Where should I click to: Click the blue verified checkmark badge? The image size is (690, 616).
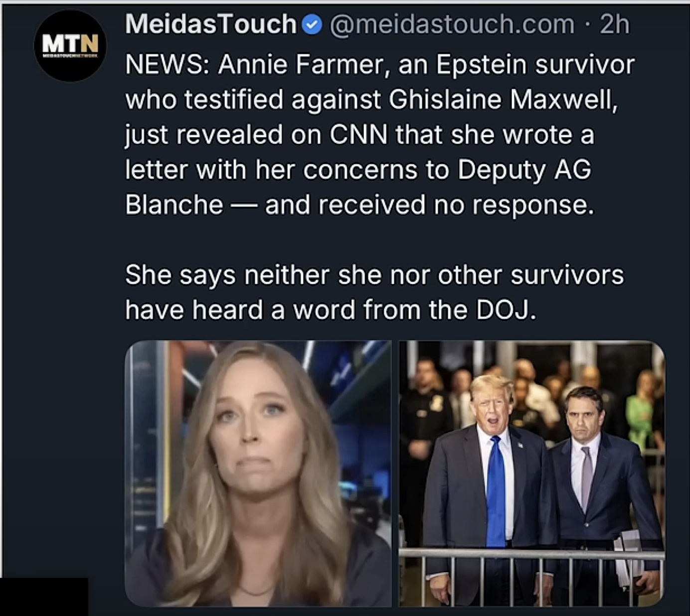(313, 24)
